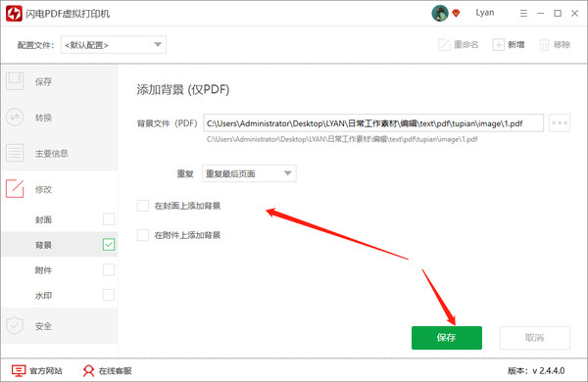
Task: Open the 配置文件 默认配置 dropdown
Action: tap(114, 45)
